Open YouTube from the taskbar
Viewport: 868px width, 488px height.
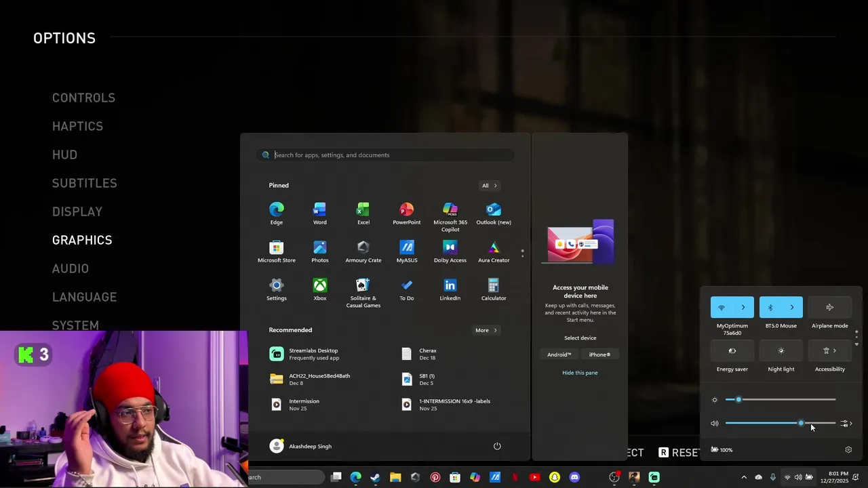534,477
